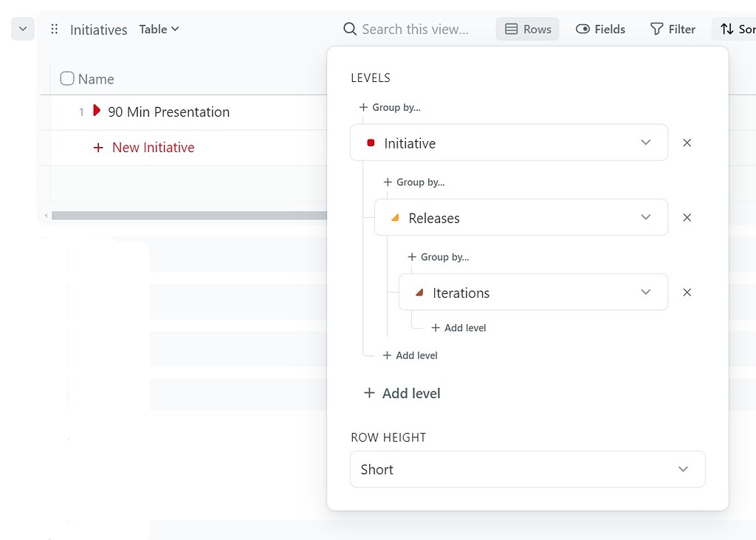Click the six-dot drag handle beside Initiatives
This screenshot has width=756, height=540.
(53, 29)
